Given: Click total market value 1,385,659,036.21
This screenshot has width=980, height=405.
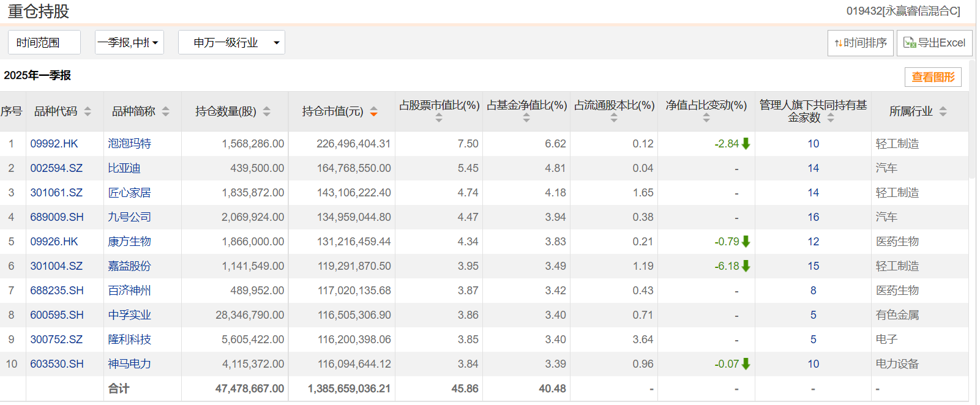Looking at the screenshot, I should point(349,388).
